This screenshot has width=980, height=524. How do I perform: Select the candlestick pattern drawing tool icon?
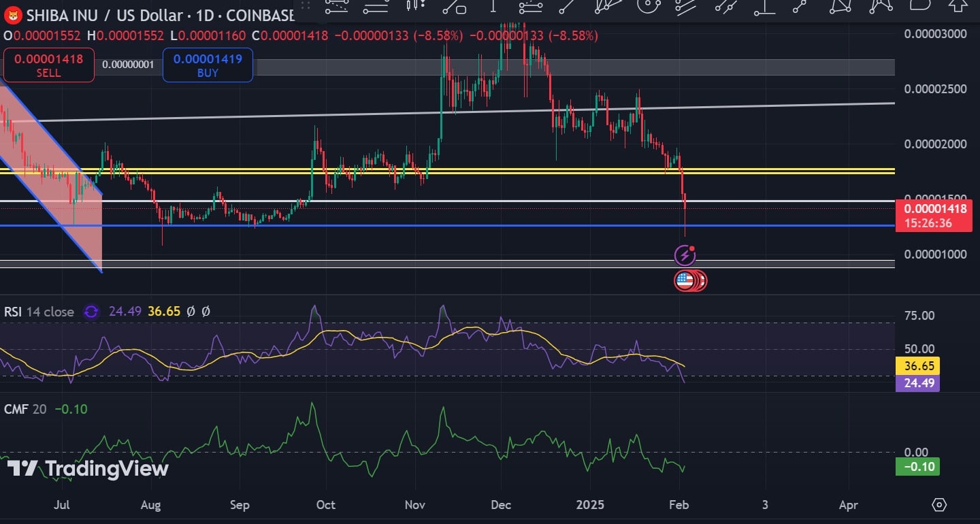(414, 5)
